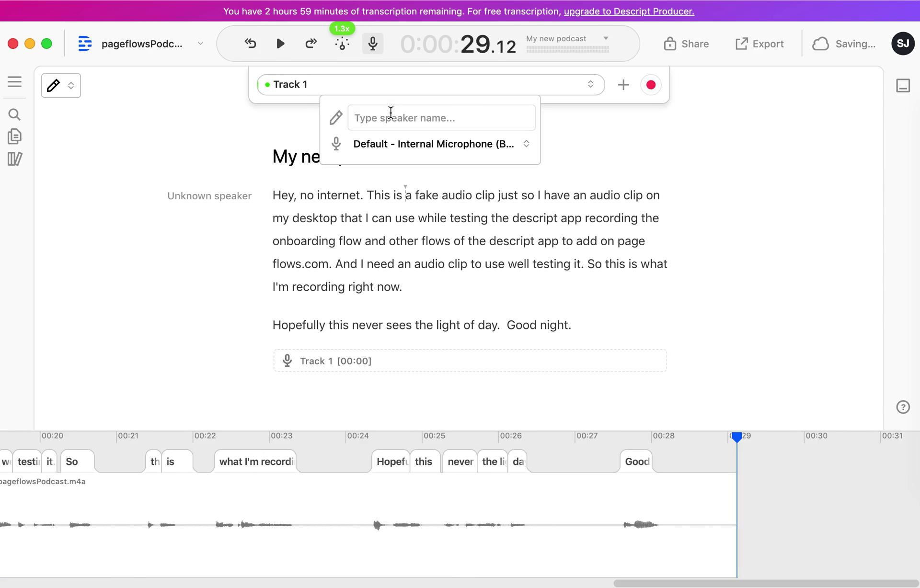Click the redo arrow in the toolbar

tap(311, 44)
